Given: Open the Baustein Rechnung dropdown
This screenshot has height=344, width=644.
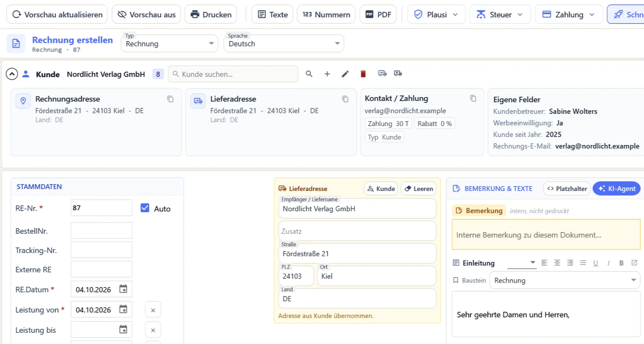Looking at the screenshot, I should coord(565,280).
